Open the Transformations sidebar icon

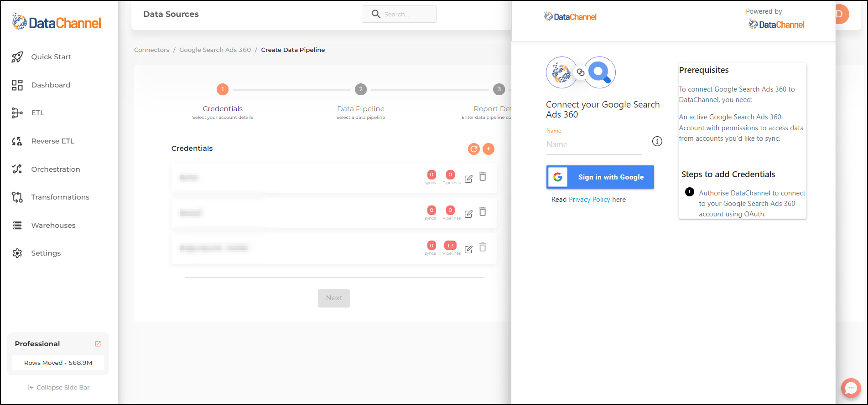(x=17, y=197)
